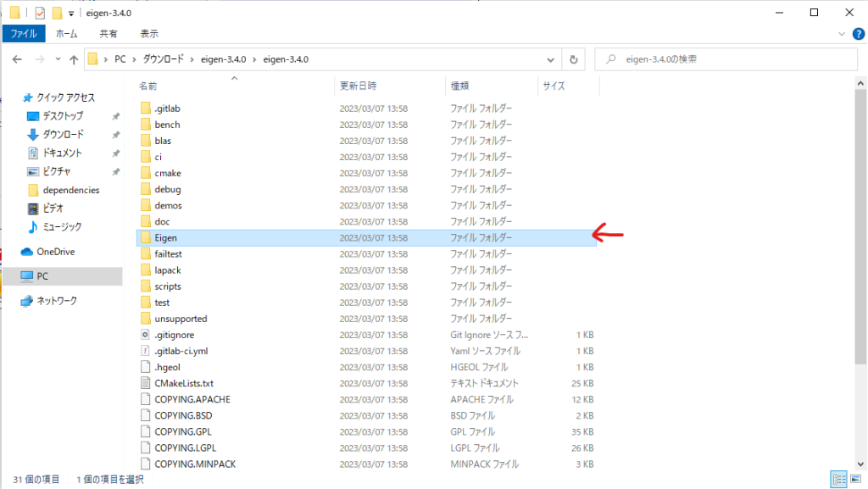Select the CMakeLists.txt file icon

click(x=145, y=383)
